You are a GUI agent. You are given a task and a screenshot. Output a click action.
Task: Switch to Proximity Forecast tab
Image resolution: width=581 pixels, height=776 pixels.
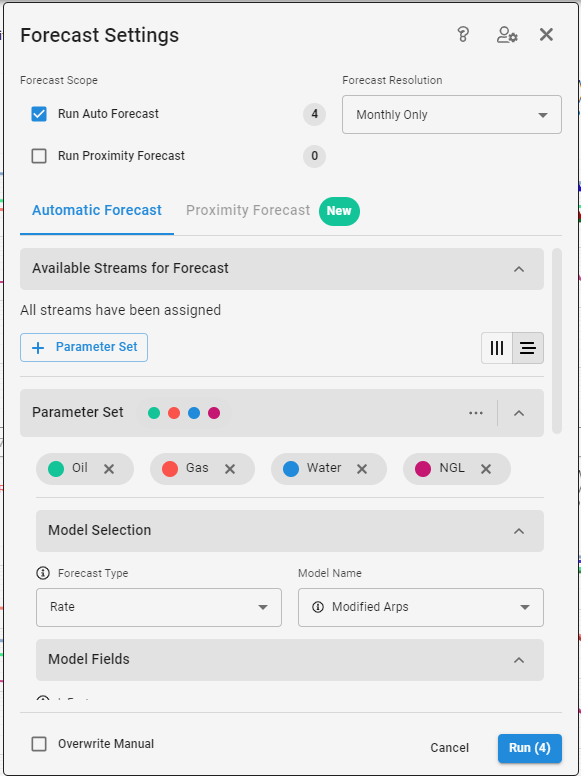point(248,210)
